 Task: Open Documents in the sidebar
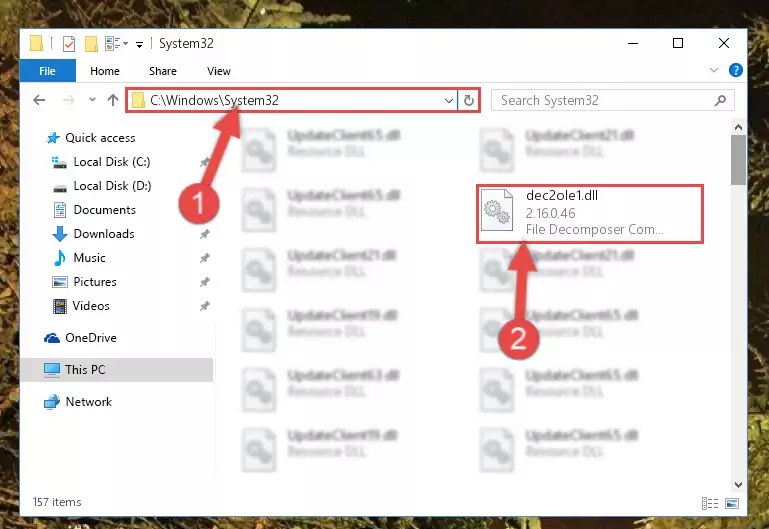point(104,210)
